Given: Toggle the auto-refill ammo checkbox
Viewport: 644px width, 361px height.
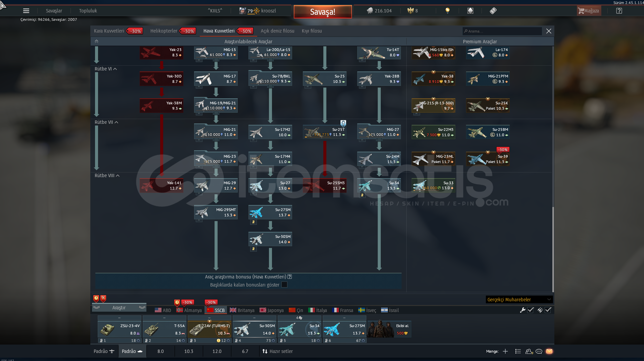Looking at the screenshot, I should tap(548, 310).
